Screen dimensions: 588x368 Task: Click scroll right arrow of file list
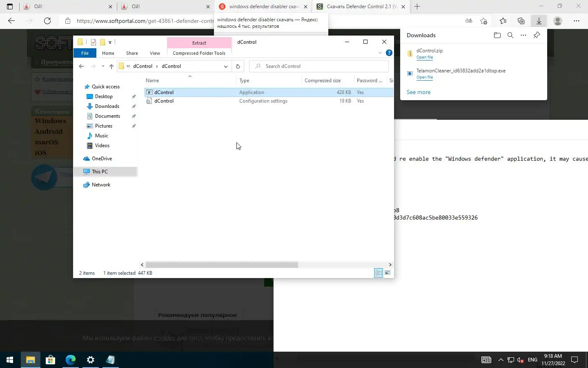tap(390, 265)
